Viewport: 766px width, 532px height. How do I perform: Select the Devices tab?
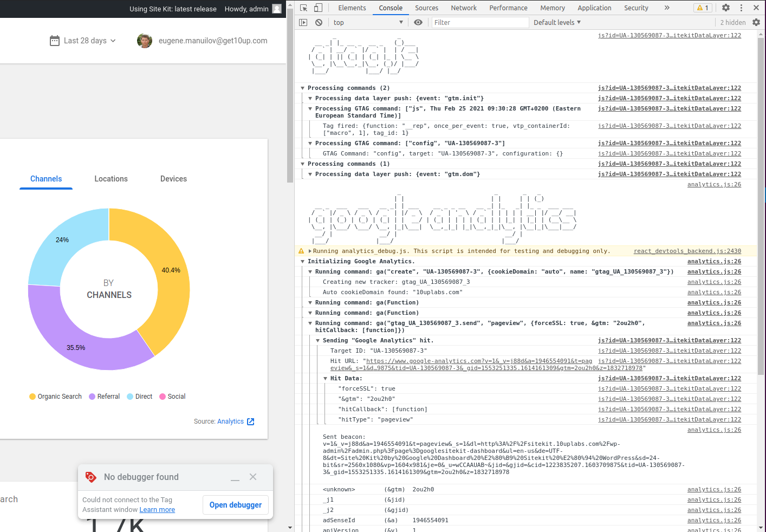[x=173, y=179]
